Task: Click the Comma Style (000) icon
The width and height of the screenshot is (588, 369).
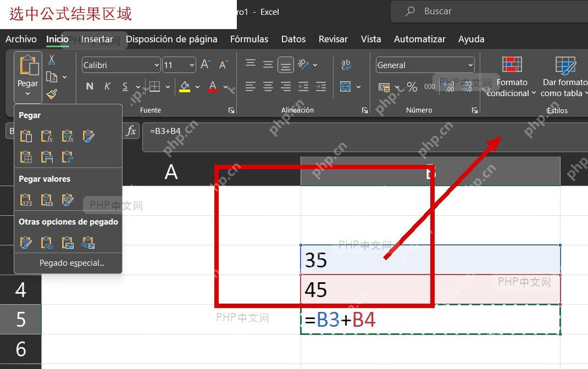Action: coord(429,87)
